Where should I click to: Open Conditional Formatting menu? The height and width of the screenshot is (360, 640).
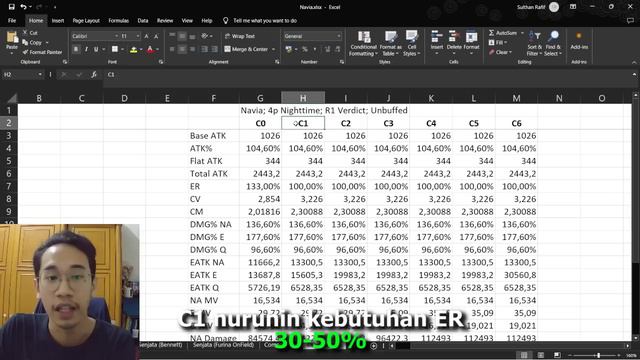(x=363, y=43)
